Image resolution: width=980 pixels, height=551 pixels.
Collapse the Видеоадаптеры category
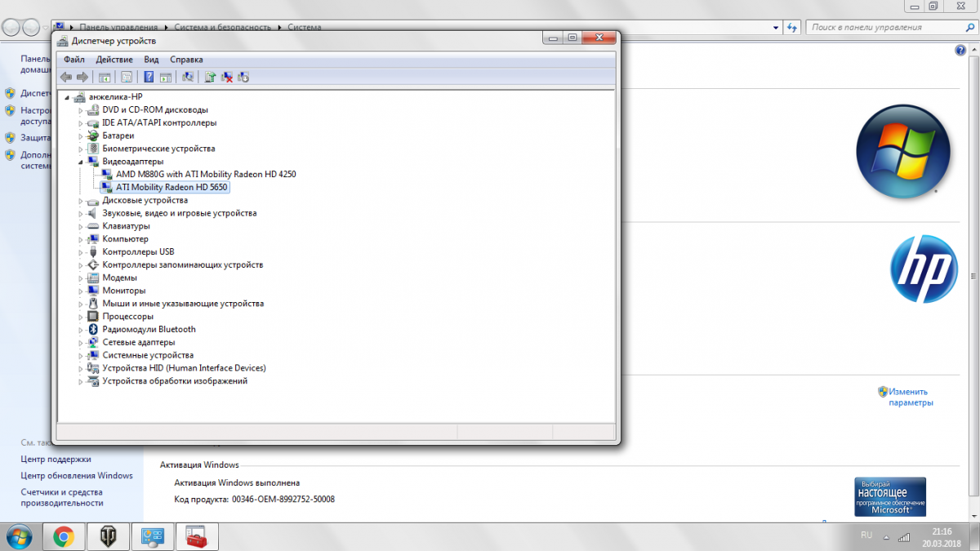click(x=81, y=162)
